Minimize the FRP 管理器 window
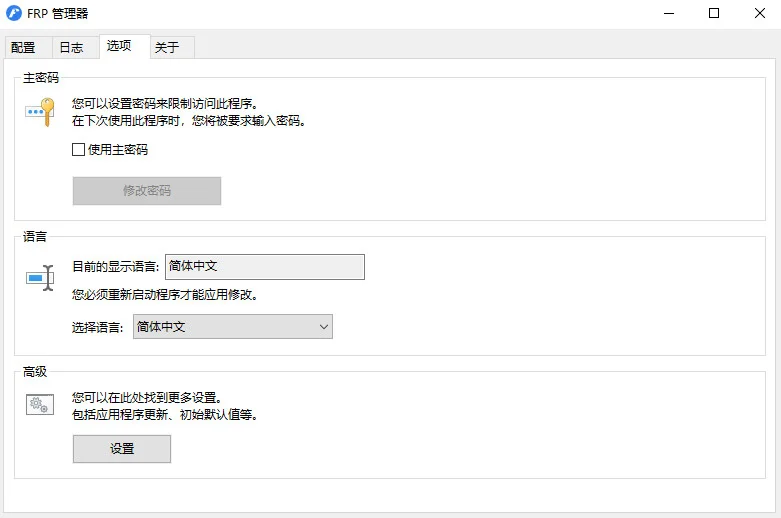This screenshot has width=781, height=518. tap(669, 13)
